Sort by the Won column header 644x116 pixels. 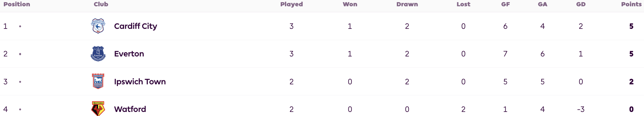coord(350,4)
